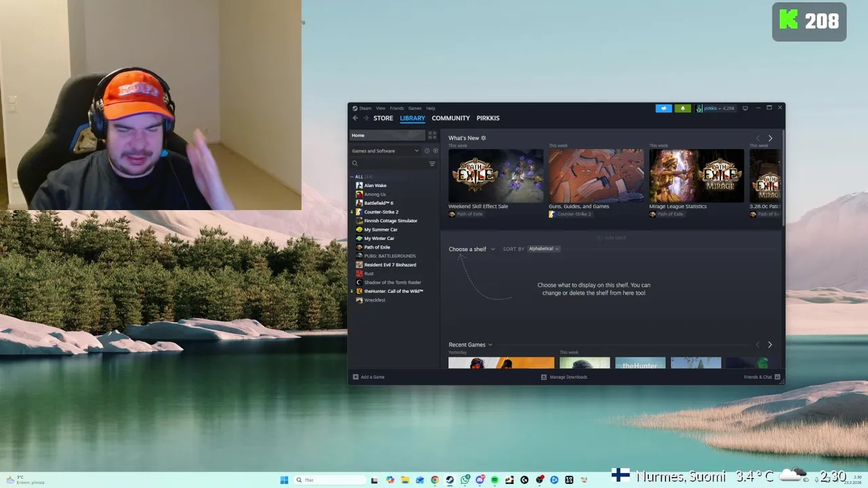The width and height of the screenshot is (868, 488).
Task: Change the Sort By Alphabetical dropdown
Action: tap(544, 249)
